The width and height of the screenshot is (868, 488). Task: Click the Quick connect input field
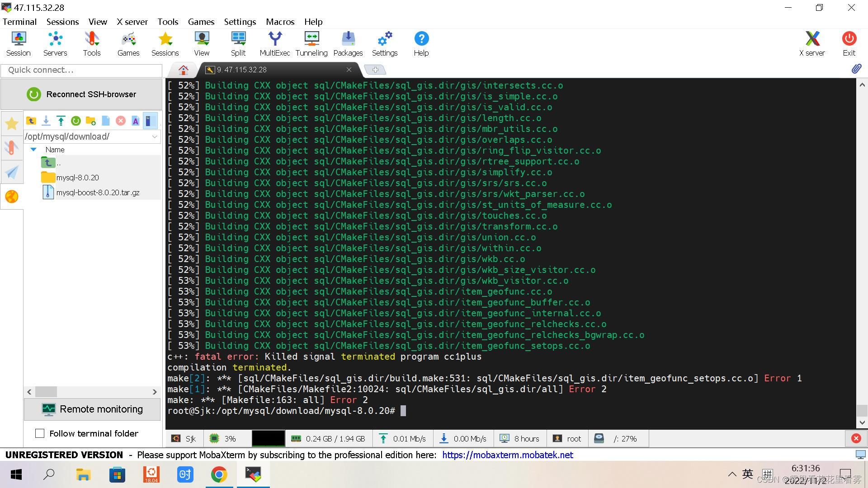[x=81, y=70]
